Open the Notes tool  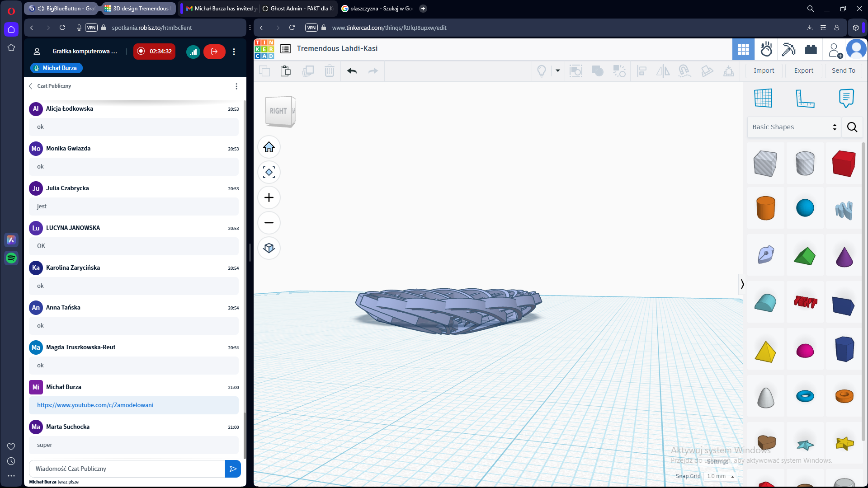coord(846,98)
